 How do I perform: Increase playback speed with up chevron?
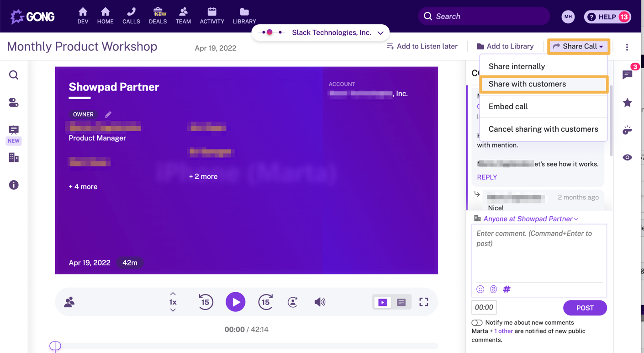[x=173, y=294]
